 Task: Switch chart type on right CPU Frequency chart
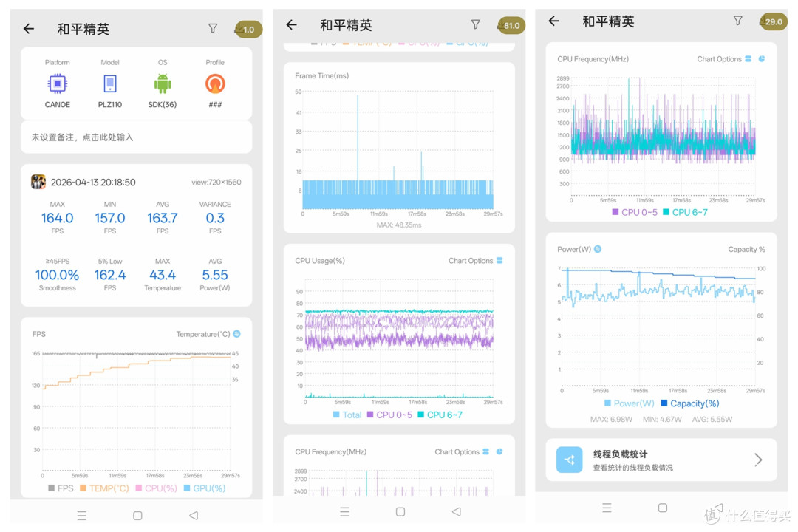click(x=761, y=59)
